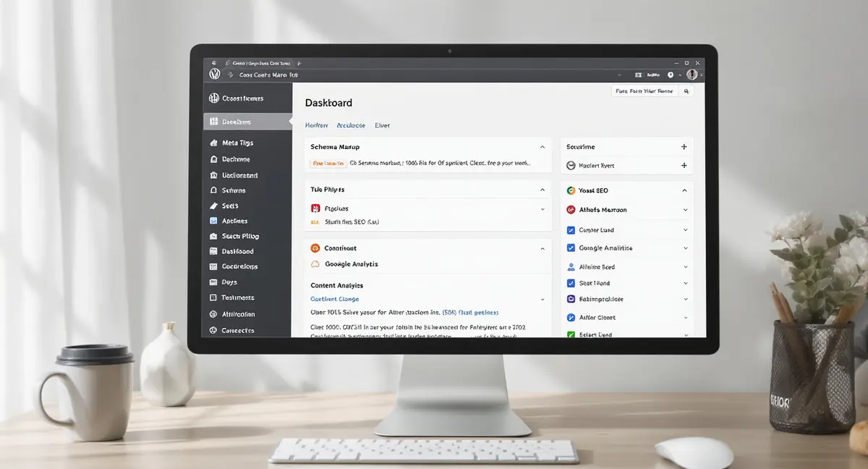Viewport: 868px width, 469px height.
Task: Click the Coaerelops sidebar icon
Action: (x=214, y=266)
